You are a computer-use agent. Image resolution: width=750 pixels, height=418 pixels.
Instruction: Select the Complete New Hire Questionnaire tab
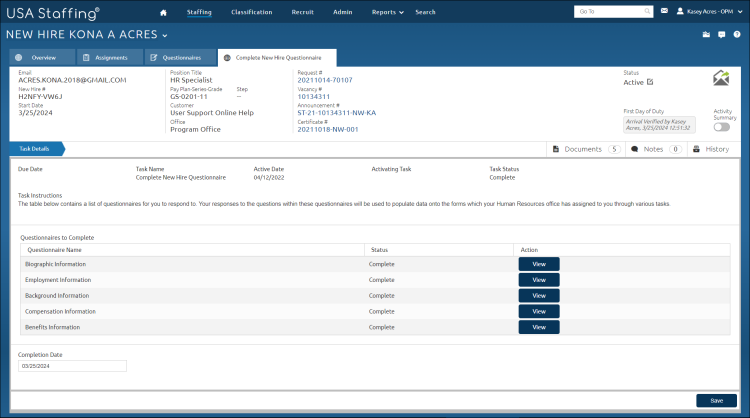point(277,57)
